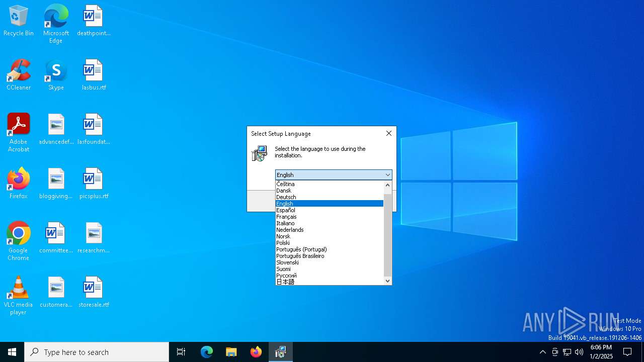The width and height of the screenshot is (644, 362).
Task: Select the lasfoundat document icon
Action: pyautogui.click(x=94, y=130)
